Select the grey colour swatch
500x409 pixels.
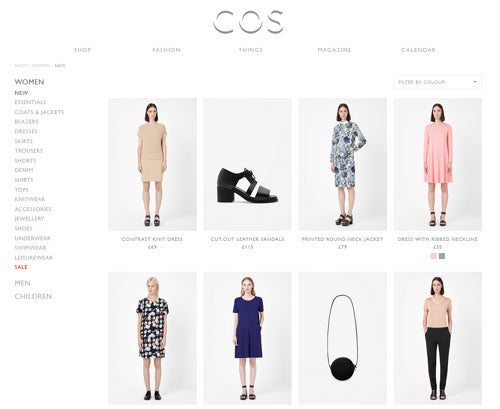442,256
